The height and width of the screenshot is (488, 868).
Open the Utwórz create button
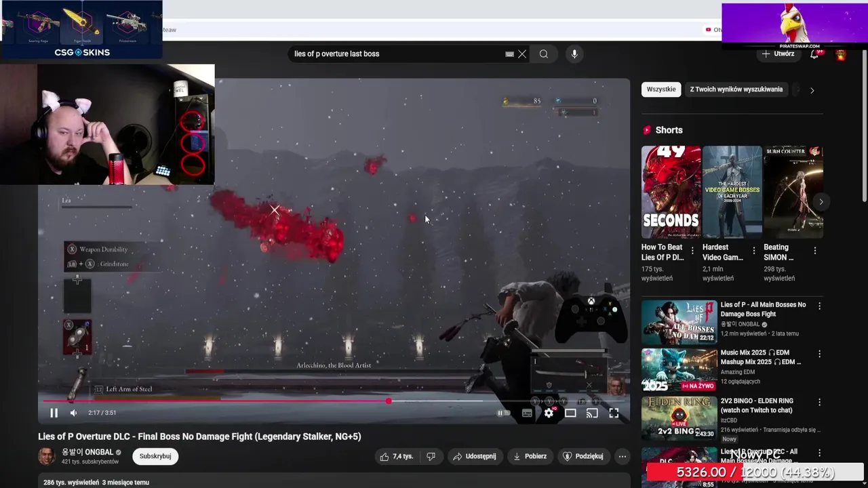777,54
